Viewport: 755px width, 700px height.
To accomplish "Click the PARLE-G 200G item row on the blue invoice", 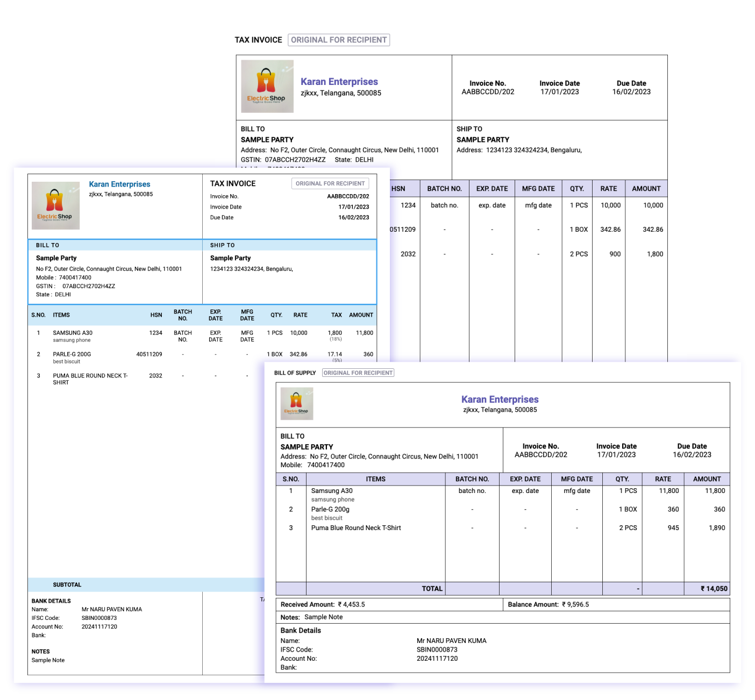I will [x=202, y=358].
